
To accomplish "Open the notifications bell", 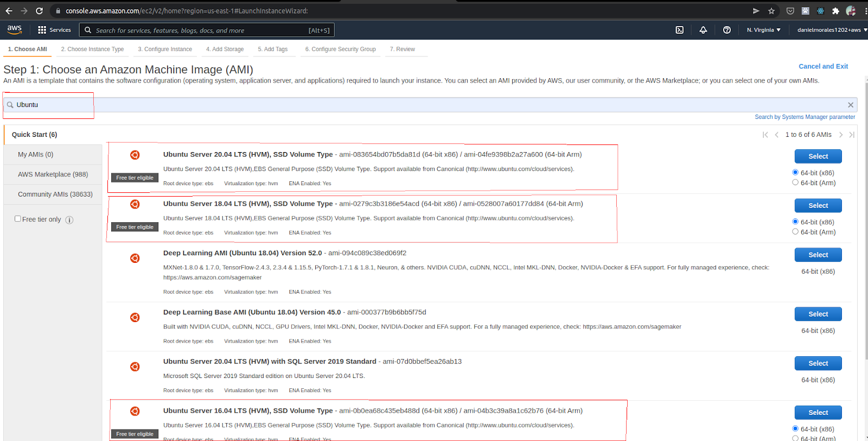I will (703, 30).
